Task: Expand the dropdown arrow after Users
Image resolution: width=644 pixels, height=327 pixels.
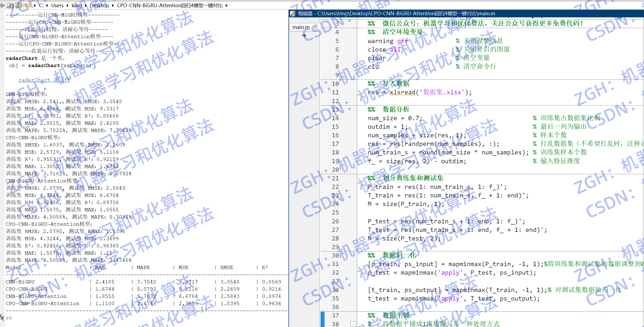Action: point(67,5)
